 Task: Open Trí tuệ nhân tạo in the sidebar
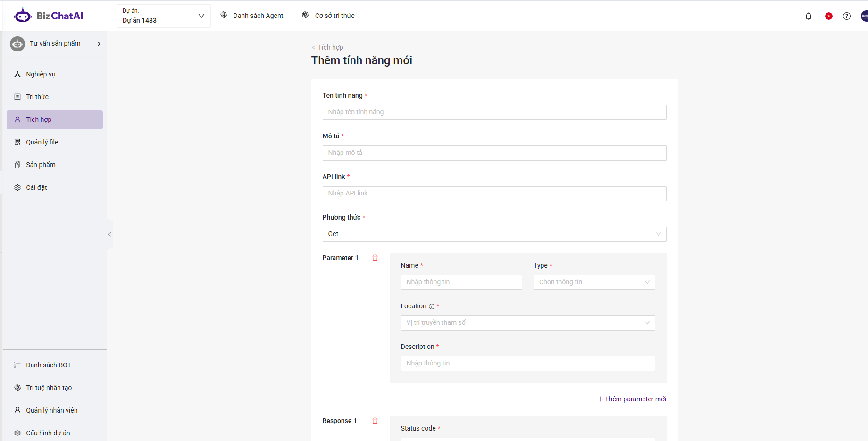point(55,388)
